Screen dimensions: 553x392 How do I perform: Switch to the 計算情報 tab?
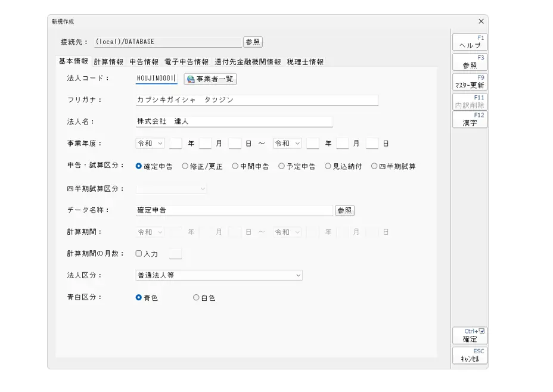click(x=108, y=62)
